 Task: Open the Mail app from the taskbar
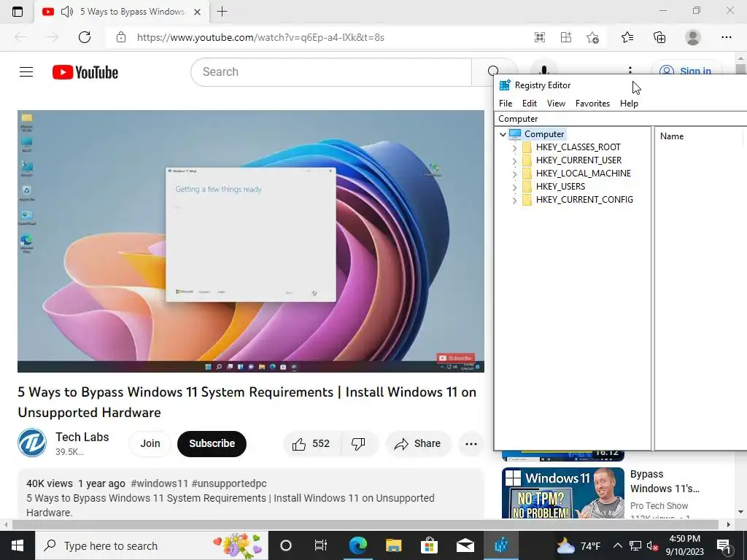tap(465, 545)
